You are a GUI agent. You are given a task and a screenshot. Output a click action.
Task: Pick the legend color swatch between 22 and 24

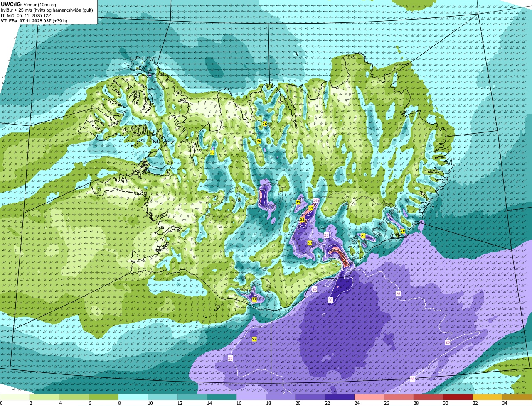pos(340,397)
